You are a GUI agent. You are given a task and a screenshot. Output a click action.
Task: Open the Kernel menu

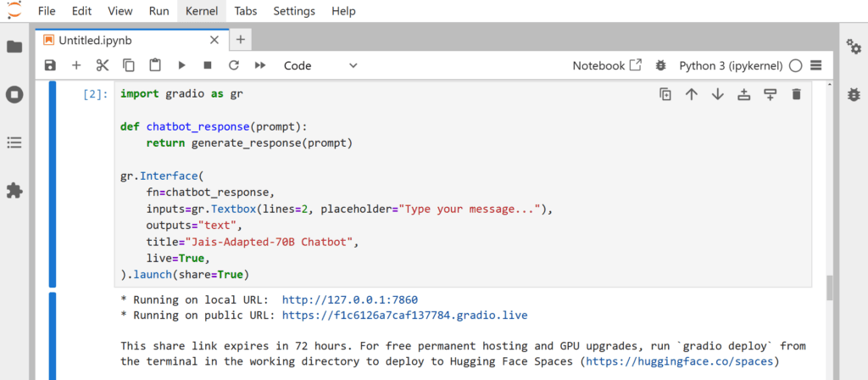point(202,11)
